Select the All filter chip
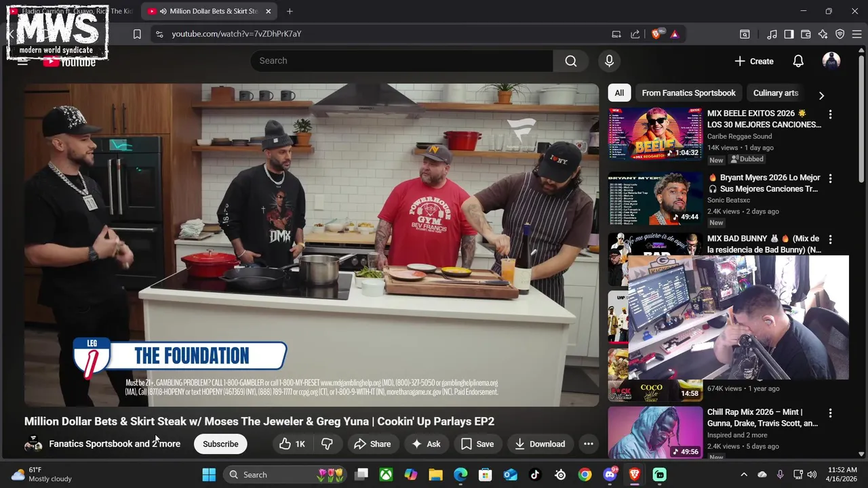Viewport: 868px width, 488px height. click(619, 93)
